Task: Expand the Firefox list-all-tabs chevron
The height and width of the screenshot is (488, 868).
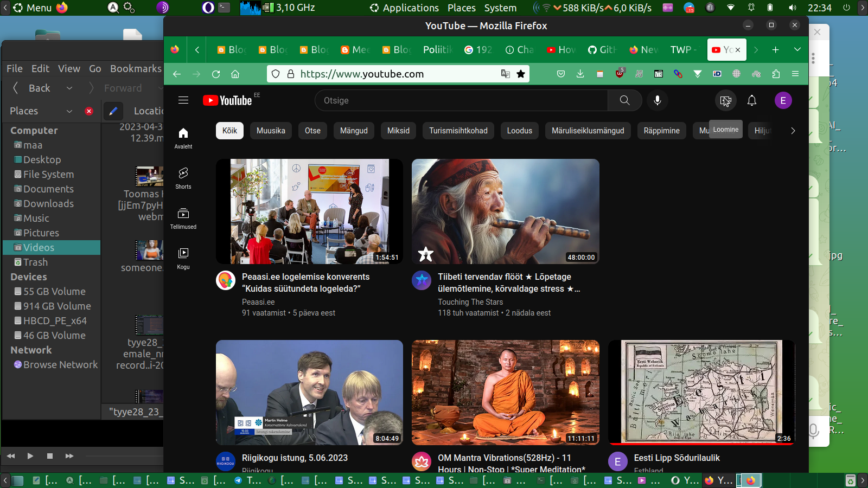Action: pyautogui.click(x=797, y=49)
